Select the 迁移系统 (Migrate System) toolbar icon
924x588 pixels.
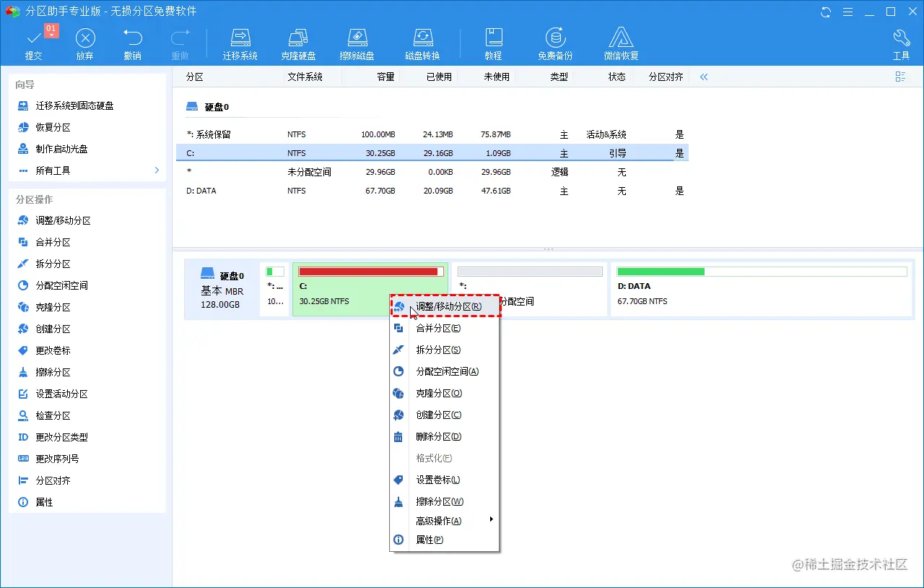(240, 42)
